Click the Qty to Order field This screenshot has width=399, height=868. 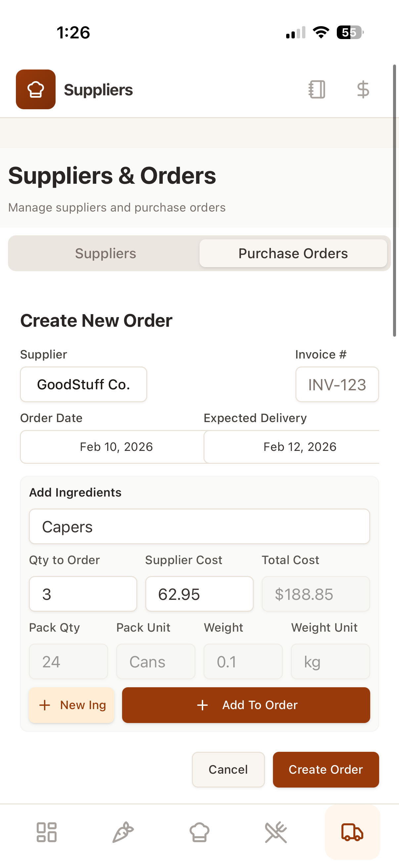coord(83,594)
